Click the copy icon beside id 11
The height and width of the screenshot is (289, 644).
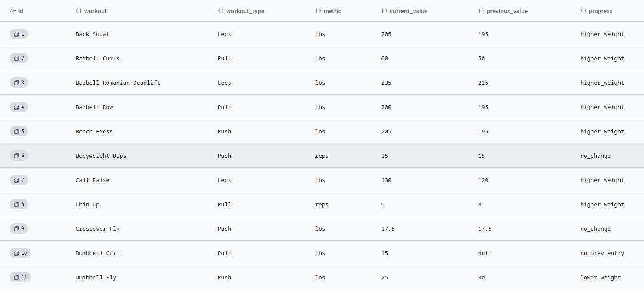[x=16, y=277]
